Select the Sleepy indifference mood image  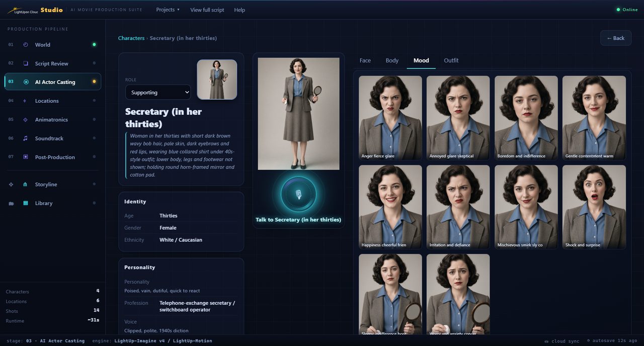click(x=390, y=295)
